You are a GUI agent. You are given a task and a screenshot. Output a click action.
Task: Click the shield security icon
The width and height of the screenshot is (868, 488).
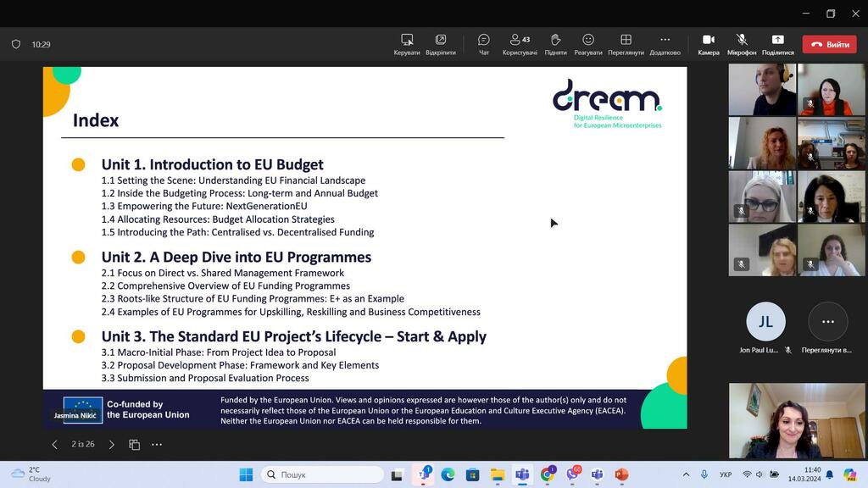click(15, 44)
